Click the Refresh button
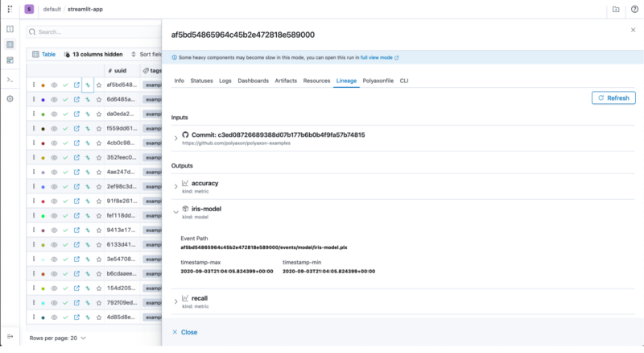This screenshot has height=353, width=644. pyautogui.click(x=613, y=98)
